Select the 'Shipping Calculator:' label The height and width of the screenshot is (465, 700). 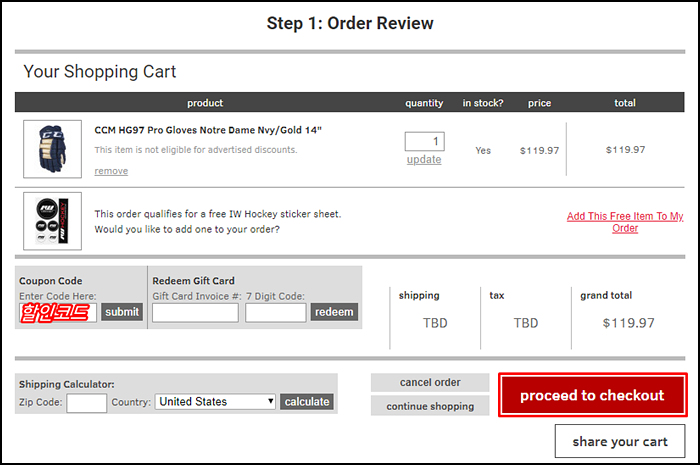pos(67,384)
